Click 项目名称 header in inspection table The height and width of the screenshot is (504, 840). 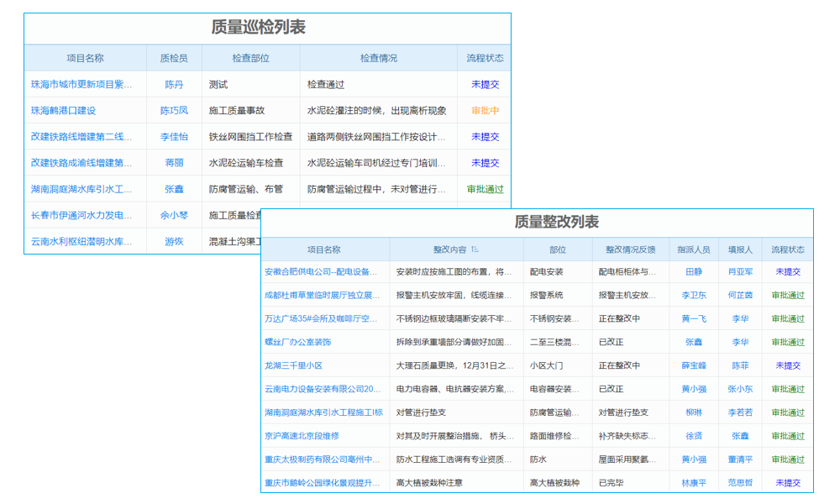pos(86,56)
